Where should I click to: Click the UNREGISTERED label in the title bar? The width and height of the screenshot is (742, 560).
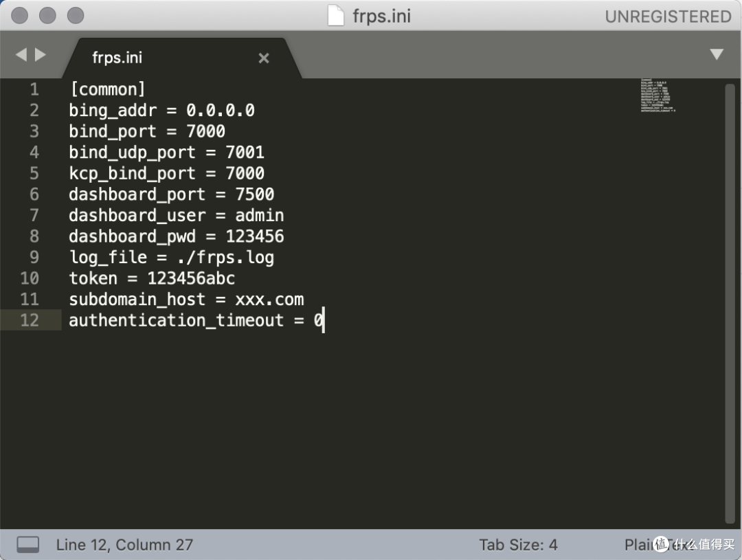(668, 16)
